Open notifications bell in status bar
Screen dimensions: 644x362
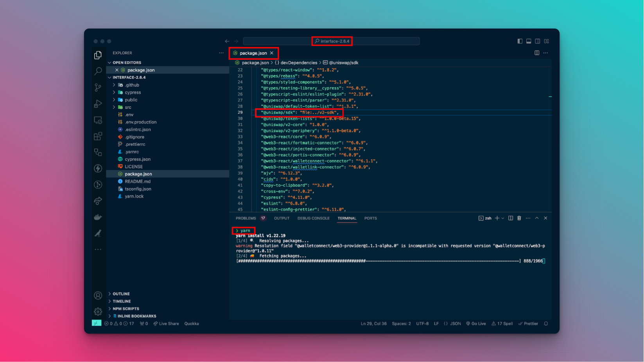coord(546,324)
